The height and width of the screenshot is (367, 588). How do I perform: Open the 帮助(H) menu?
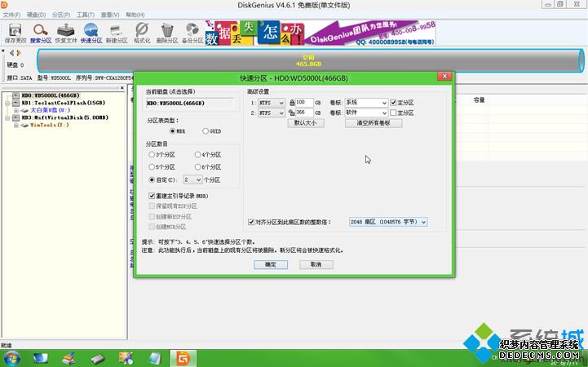pos(135,15)
